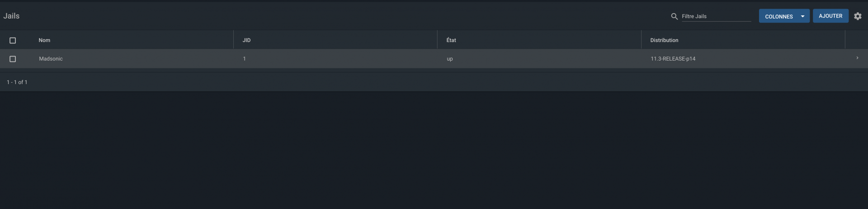Image resolution: width=868 pixels, height=209 pixels.
Task: Toggle the select-all checkbox in header
Action: click(x=13, y=40)
